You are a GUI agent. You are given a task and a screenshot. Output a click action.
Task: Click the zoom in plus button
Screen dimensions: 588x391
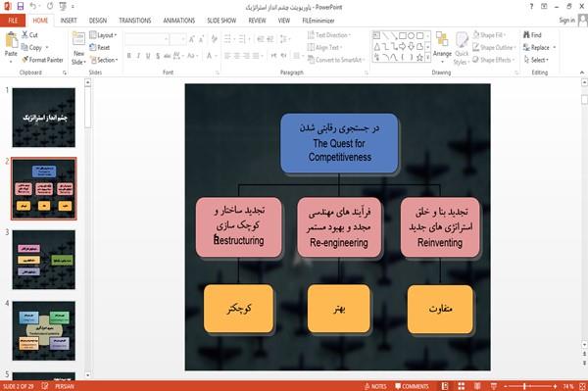coord(555,386)
